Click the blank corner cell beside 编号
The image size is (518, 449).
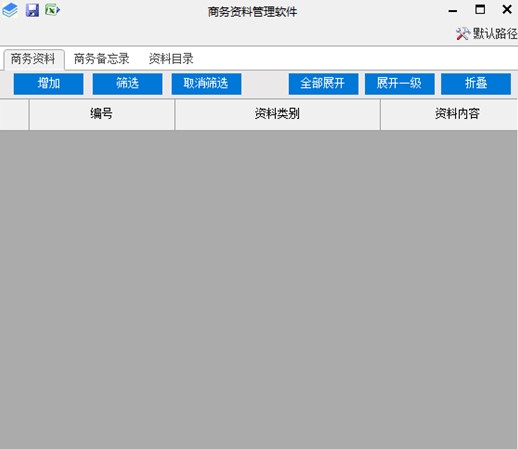(x=14, y=114)
